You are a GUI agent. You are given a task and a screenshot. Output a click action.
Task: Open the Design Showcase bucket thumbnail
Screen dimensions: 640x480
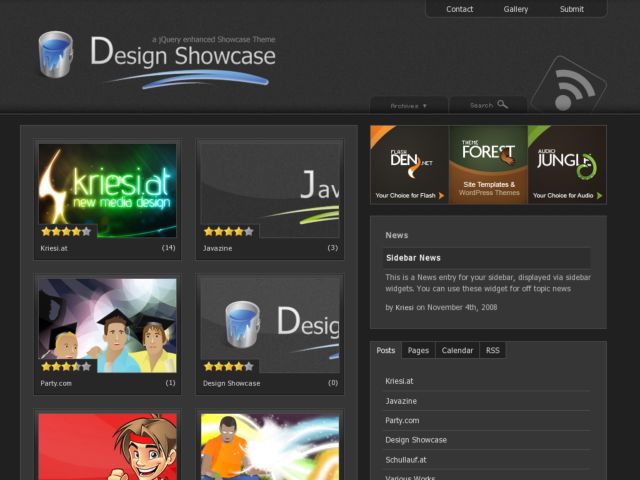[270, 325]
